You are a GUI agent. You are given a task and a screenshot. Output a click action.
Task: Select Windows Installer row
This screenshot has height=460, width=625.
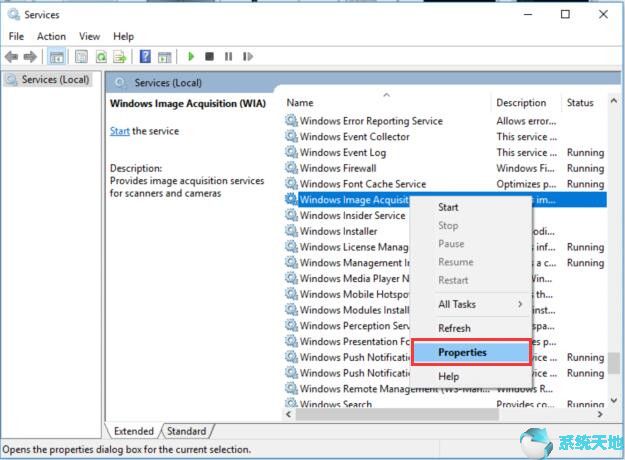(x=348, y=231)
